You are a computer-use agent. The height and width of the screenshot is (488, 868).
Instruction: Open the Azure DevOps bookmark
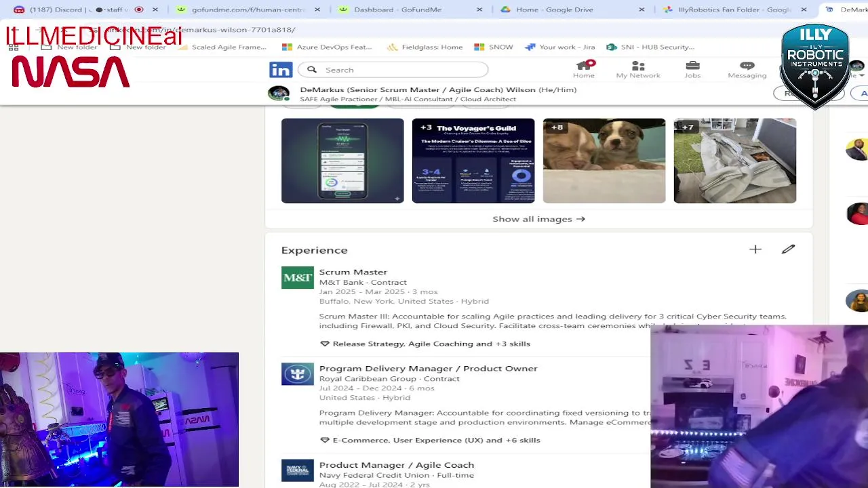click(x=327, y=47)
